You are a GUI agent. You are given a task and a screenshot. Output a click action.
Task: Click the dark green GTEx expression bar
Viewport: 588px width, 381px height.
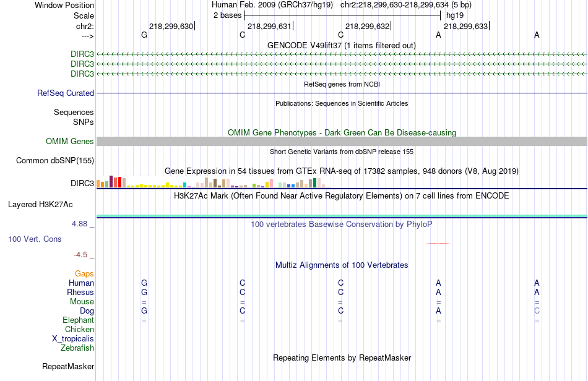315,182
